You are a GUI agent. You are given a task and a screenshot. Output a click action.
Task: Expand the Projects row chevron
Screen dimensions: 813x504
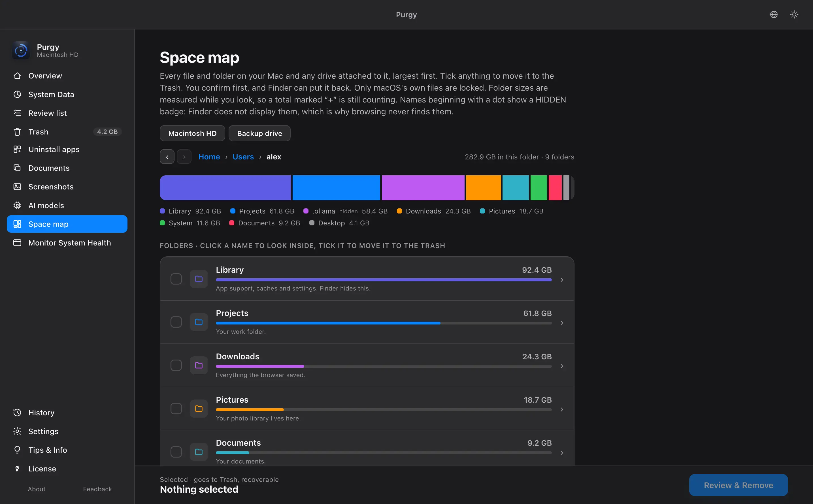pyautogui.click(x=562, y=323)
